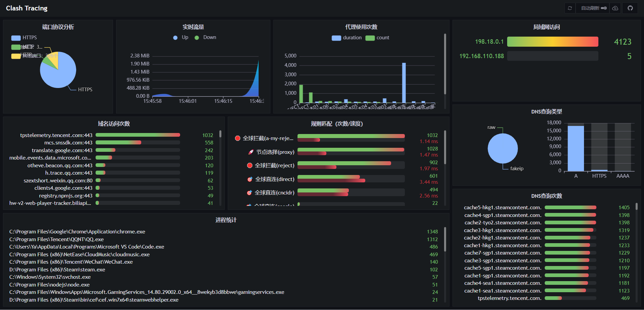The width and height of the screenshot is (644, 310).
Task: Click the rule matching panel scrollbar
Action: coord(445,147)
